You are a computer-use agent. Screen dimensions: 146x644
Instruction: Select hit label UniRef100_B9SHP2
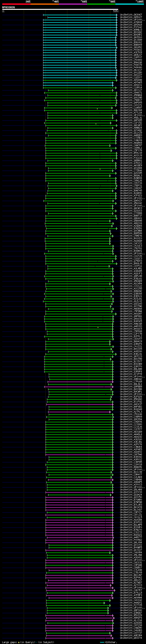[131, 35]
